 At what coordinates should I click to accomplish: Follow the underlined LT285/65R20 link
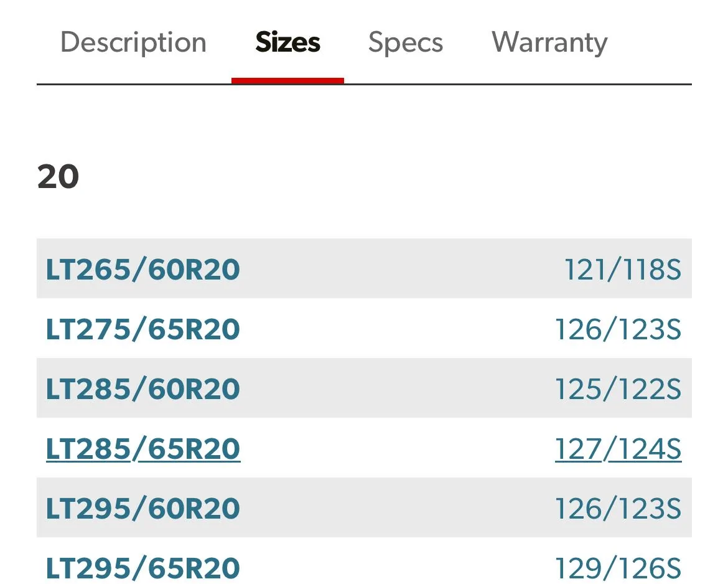[142, 448]
